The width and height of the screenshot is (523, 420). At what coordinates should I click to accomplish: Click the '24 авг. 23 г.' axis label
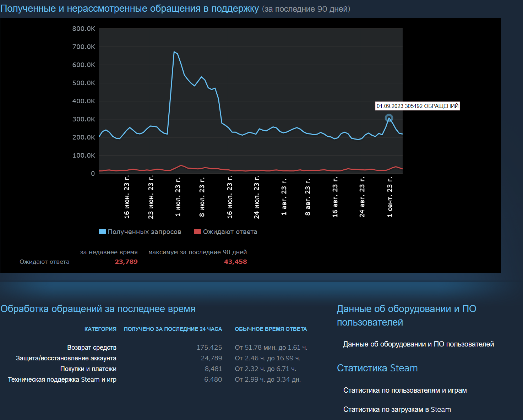pyautogui.click(x=362, y=197)
